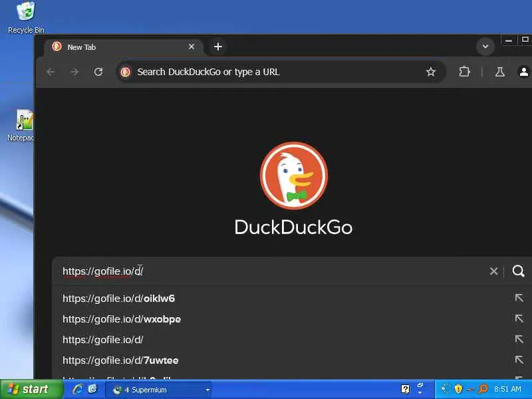Select the Notepad++ desktop shortcut
Viewport: 532px width, 399px height.
pyautogui.click(x=21, y=125)
